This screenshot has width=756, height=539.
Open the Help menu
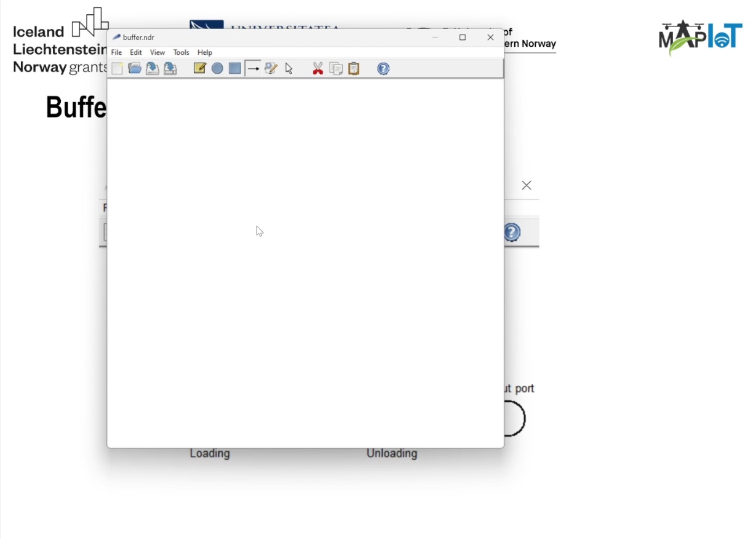205,52
